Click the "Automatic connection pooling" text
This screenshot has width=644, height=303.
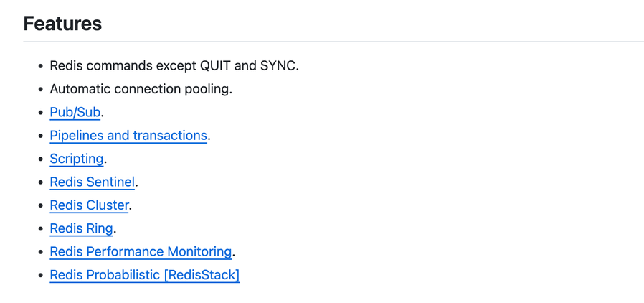(141, 89)
